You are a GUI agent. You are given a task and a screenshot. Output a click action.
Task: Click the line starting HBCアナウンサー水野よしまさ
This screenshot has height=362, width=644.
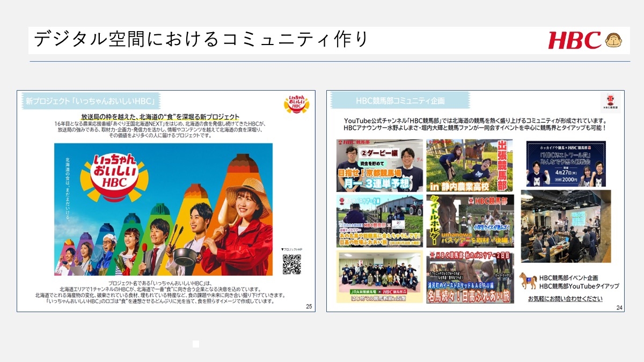point(475,128)
